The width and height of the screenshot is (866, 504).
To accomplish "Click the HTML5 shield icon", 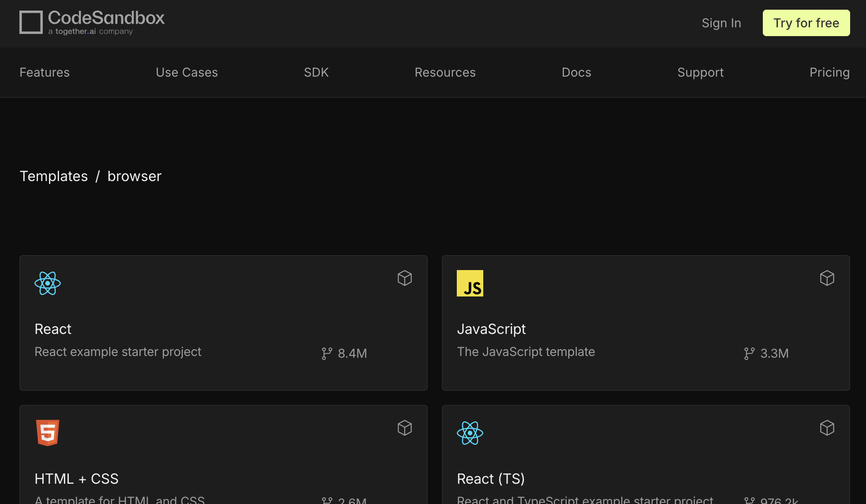I will tap(48, 433).
